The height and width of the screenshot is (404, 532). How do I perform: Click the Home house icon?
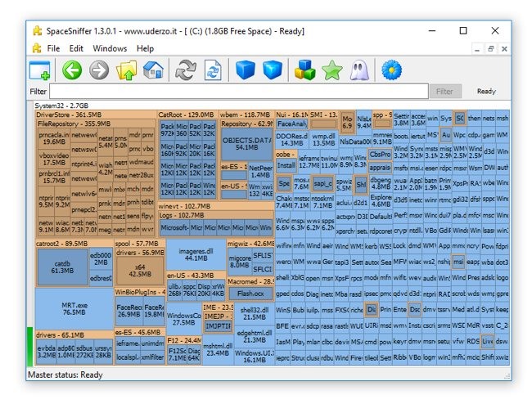tap(153, 70)
